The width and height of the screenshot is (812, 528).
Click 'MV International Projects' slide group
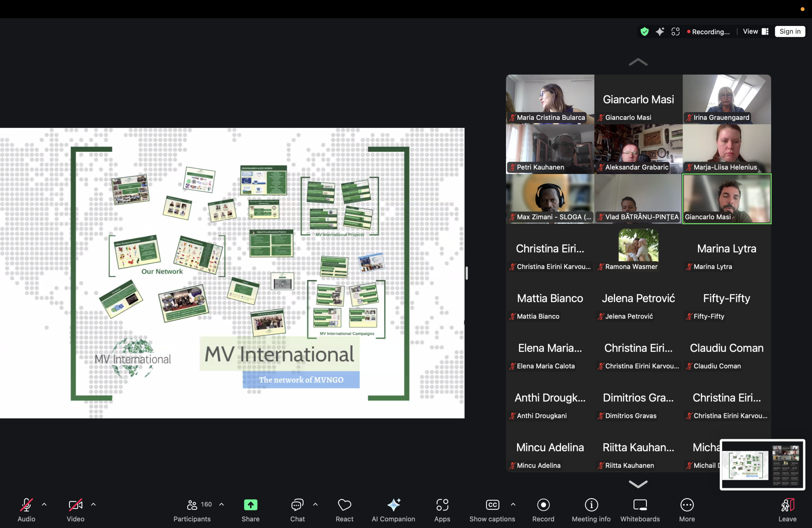pyautogui.click(x=340, y=206)
